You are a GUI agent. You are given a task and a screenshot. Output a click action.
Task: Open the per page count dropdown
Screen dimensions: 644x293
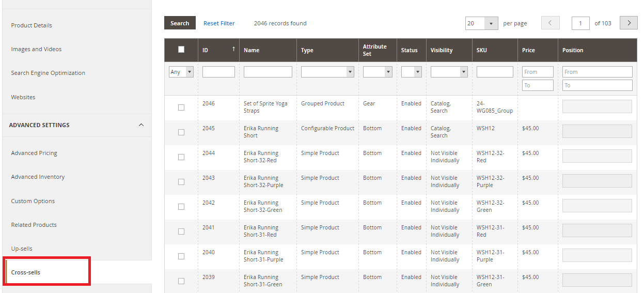(x=481, y=23)
